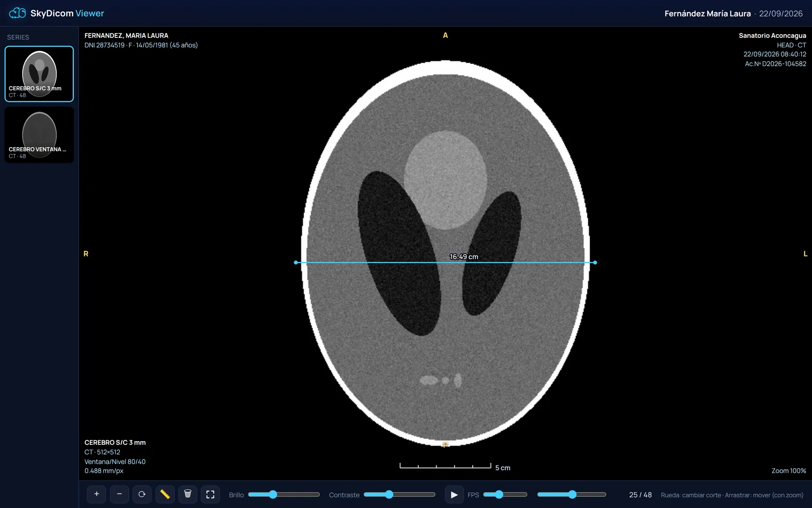Click the zoom in plus button
The width and height of the screenshot is (812, 508).
point(97,494)
